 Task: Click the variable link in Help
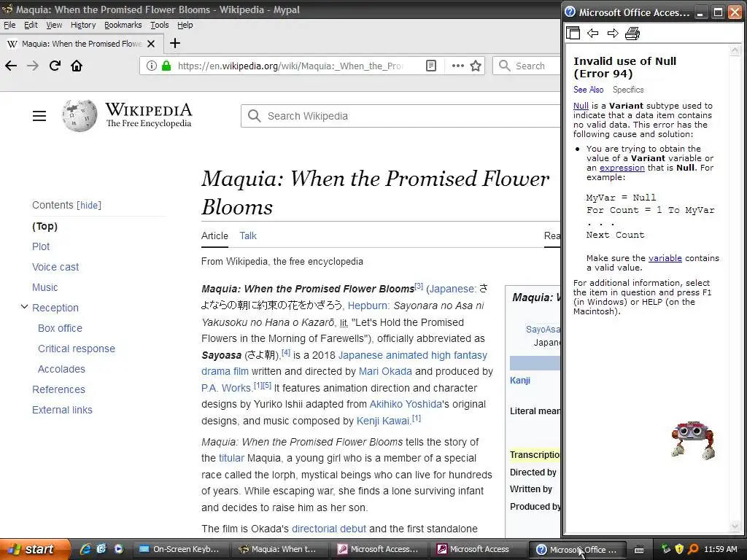(x=665, y=258)
